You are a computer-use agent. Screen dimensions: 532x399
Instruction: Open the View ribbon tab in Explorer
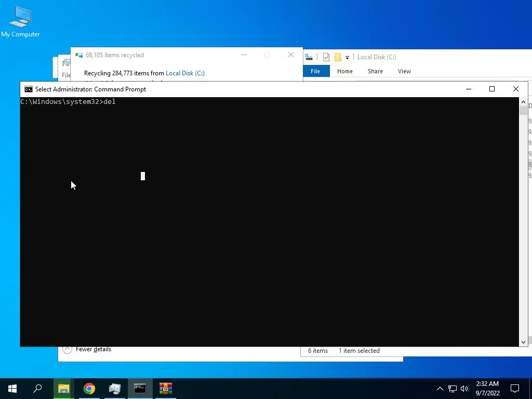pyautogui.click(x=404, y=71)
